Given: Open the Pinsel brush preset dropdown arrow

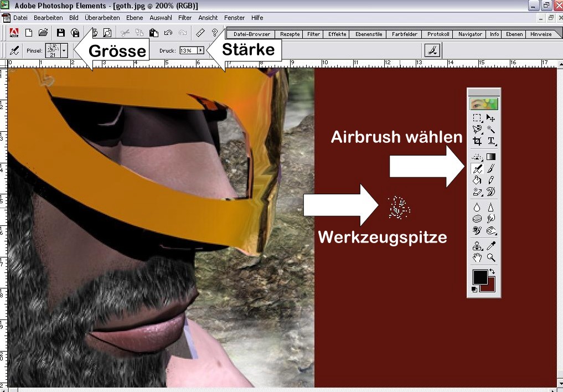Looking at the screenshot, I should [64, 50].
